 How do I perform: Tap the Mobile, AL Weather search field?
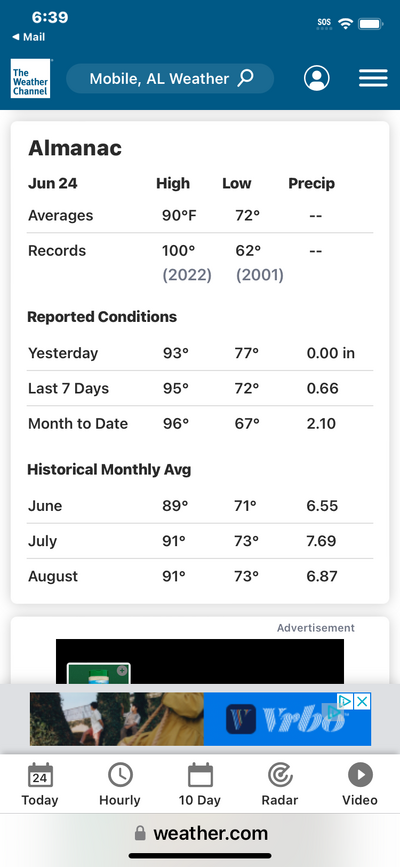(x=170, y=79)
